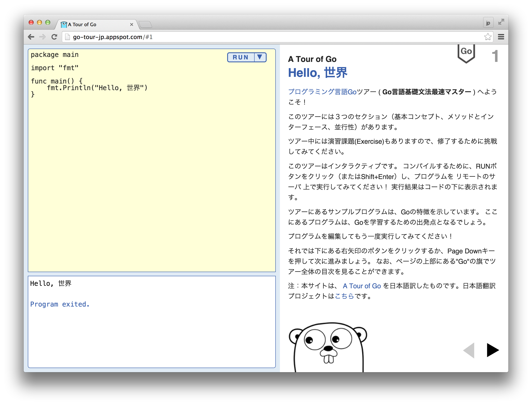Open the blue A Tour of Go link
This screenshot has height=405, width=532.
[362, 286]
